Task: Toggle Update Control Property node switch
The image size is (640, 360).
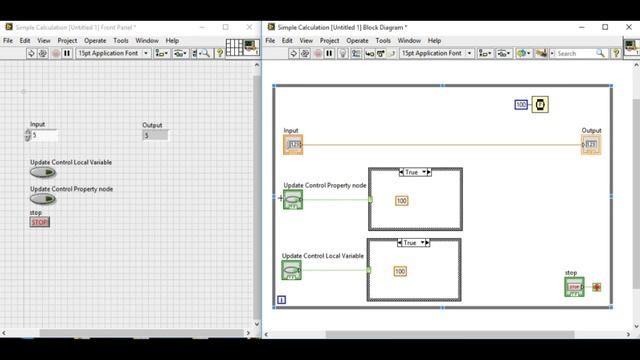Action: [43, 199]
